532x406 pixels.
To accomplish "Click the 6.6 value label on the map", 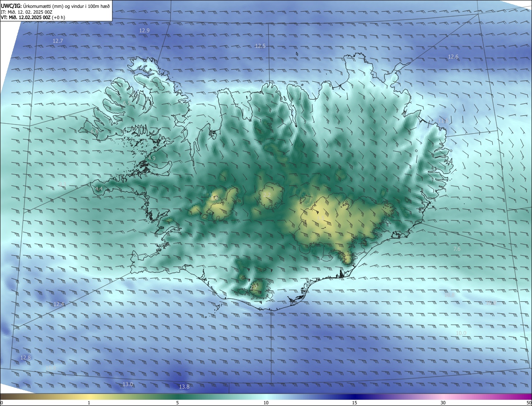I will pos(94,132).
